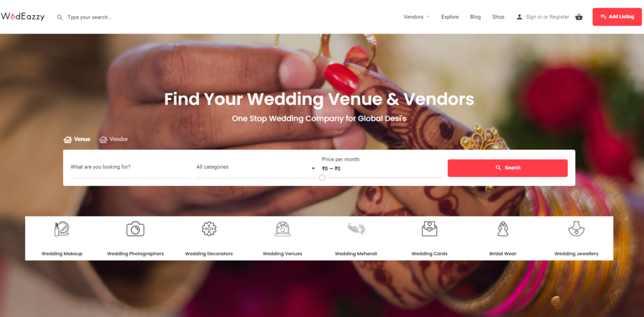Click the red Search button
This screenshot has height=317, width=644.
507,168
